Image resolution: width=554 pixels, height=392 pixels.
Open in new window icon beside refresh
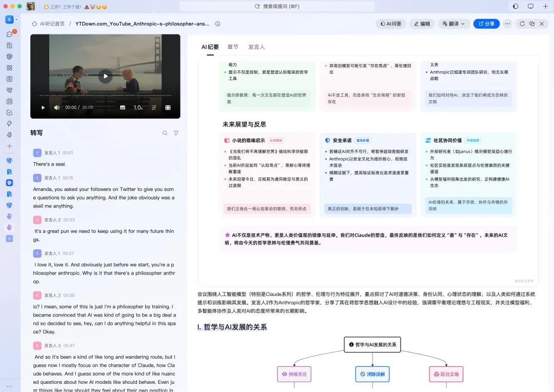532,24
